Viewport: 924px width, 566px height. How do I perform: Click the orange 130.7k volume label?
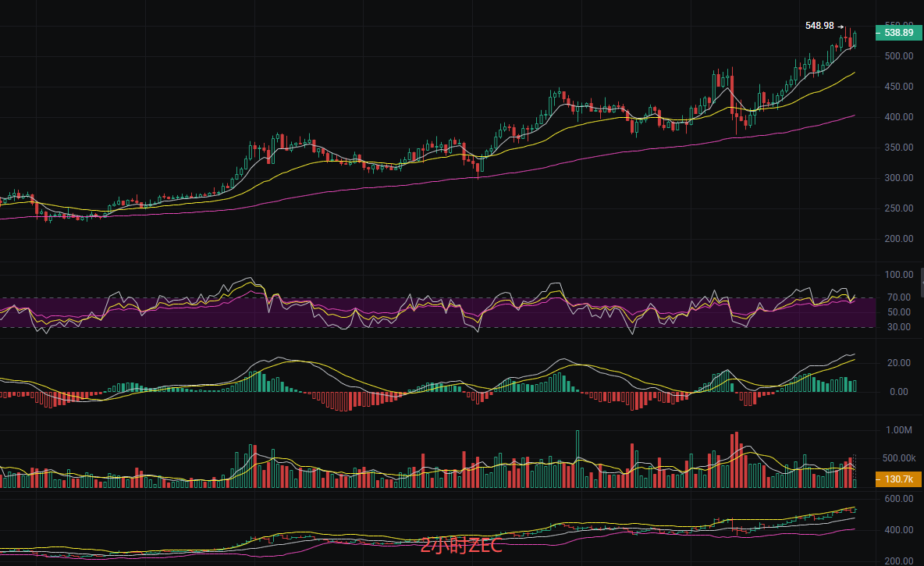pyautogui.click(x=898, y=479)
